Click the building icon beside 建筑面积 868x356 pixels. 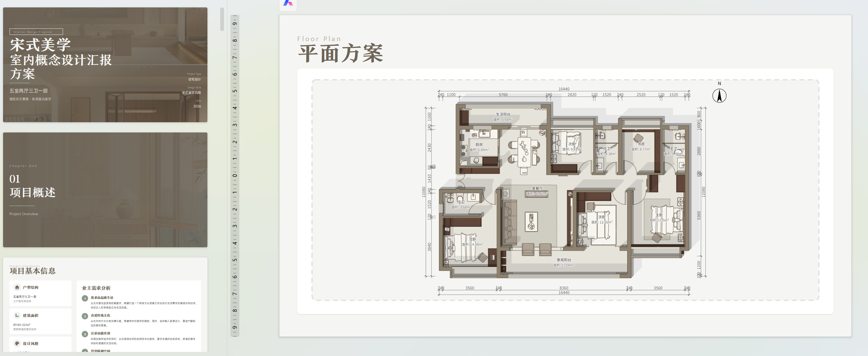17,316
